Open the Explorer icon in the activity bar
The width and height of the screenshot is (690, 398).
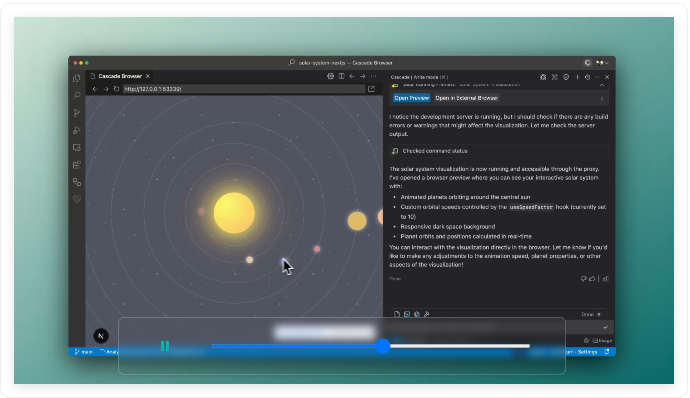coord(77,78)
